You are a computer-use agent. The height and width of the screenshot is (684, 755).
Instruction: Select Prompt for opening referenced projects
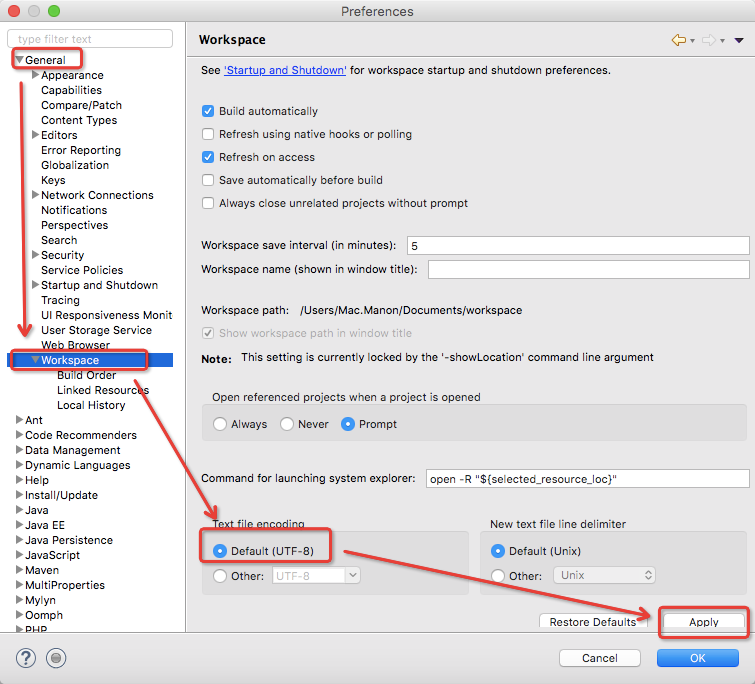348,424
